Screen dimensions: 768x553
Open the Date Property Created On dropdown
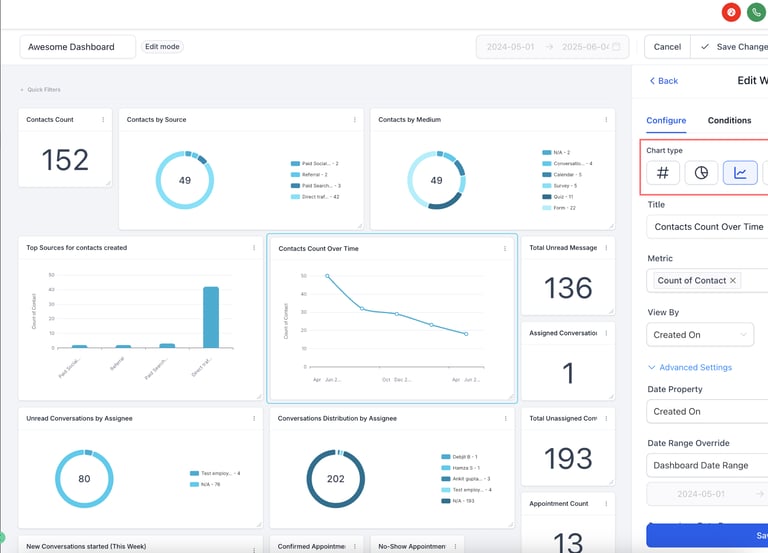[x=707, y=411]
